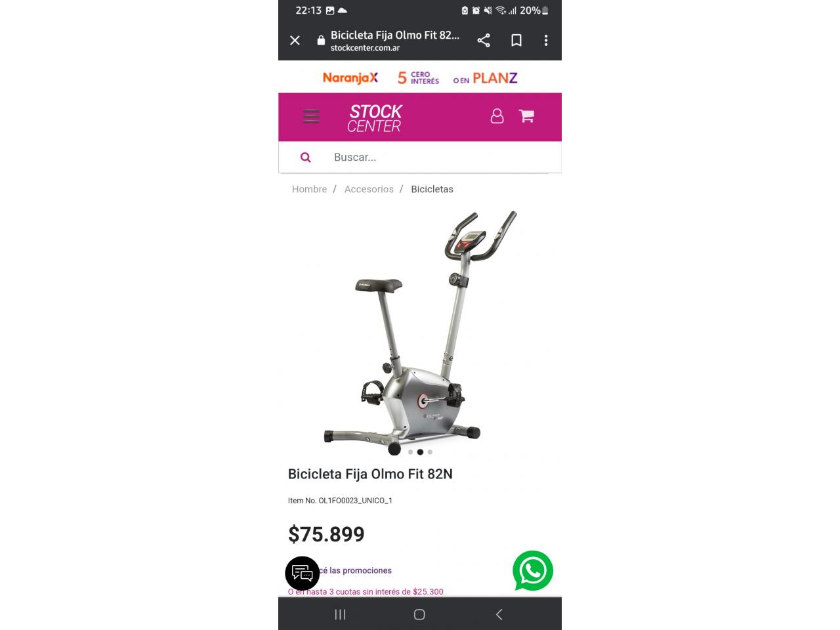Tap Android back navigation button

click(x=499, y=615)
